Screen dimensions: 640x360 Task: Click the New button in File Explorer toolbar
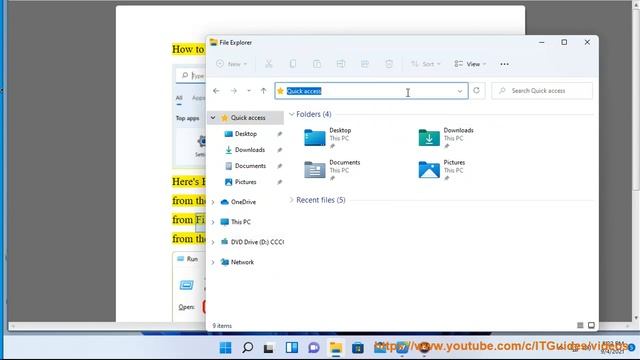pyautogui.click(x=231, y=64)
